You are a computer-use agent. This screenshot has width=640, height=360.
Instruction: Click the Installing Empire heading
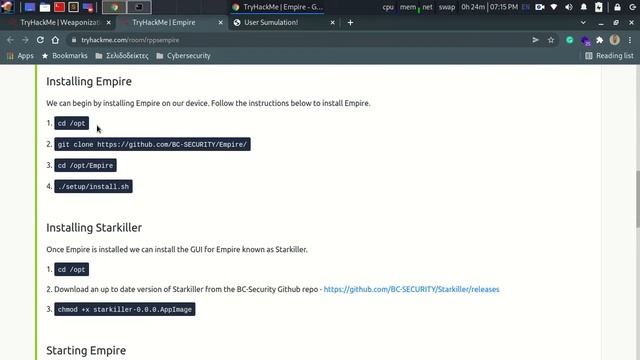pyautogui.click(x=89, y=82)
